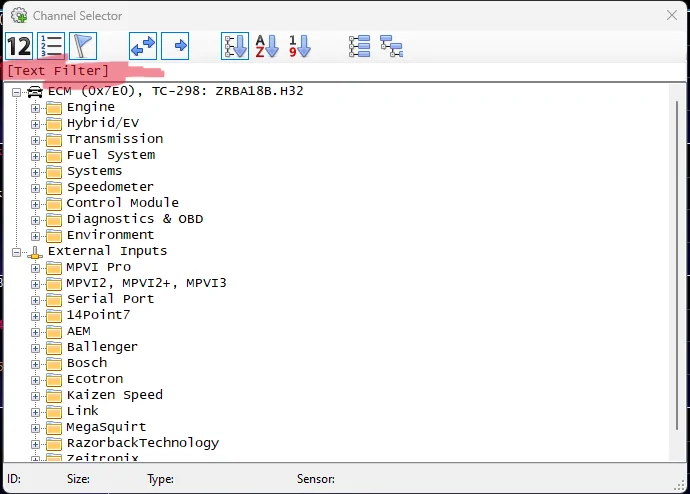Close the Channel Selector window
The image size is (690, 494).
[672, 15]
